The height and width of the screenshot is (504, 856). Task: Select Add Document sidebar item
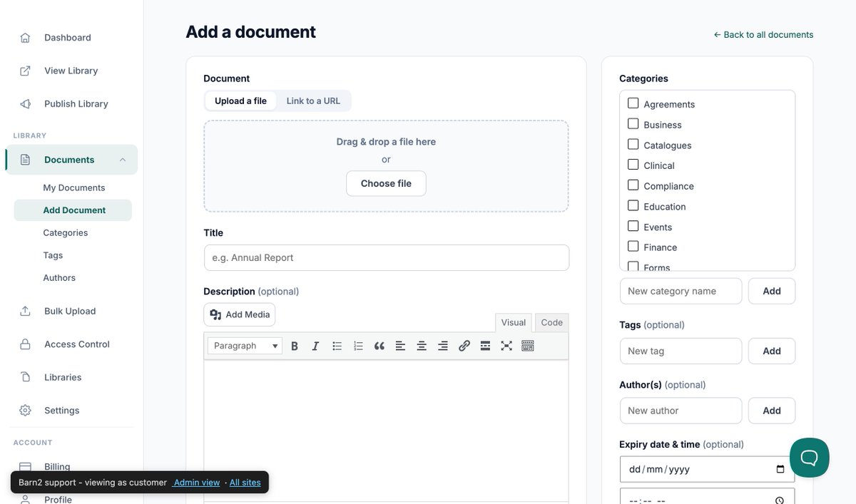[x=73, y=210]
